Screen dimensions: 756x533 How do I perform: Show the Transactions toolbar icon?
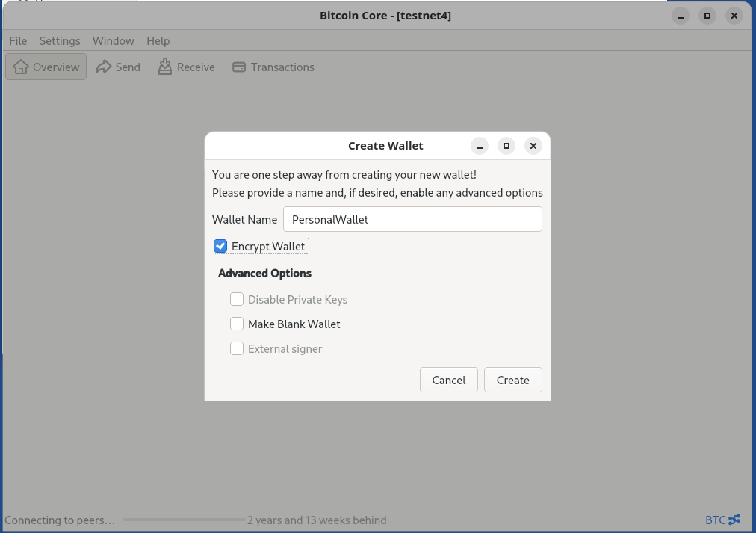[238, 67]
